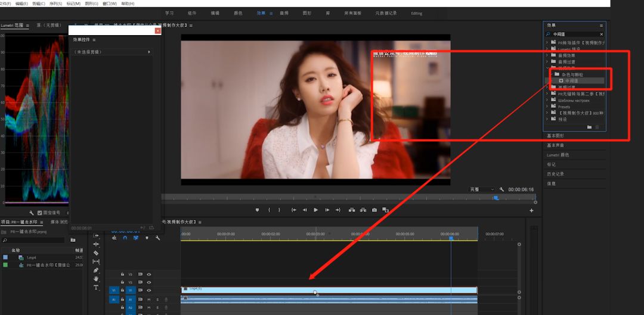Expand the PR无缝转场第二季 folder

(x=547, y=93)
